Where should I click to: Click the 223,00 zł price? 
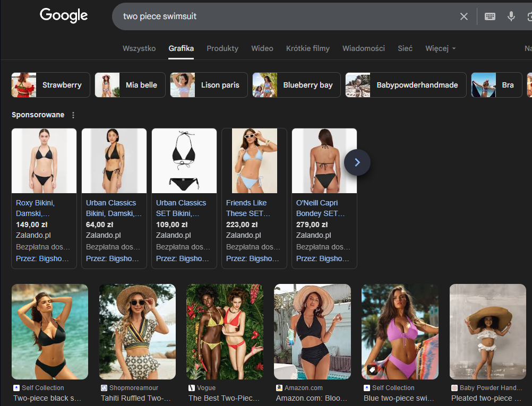click(x=242, y=224)
